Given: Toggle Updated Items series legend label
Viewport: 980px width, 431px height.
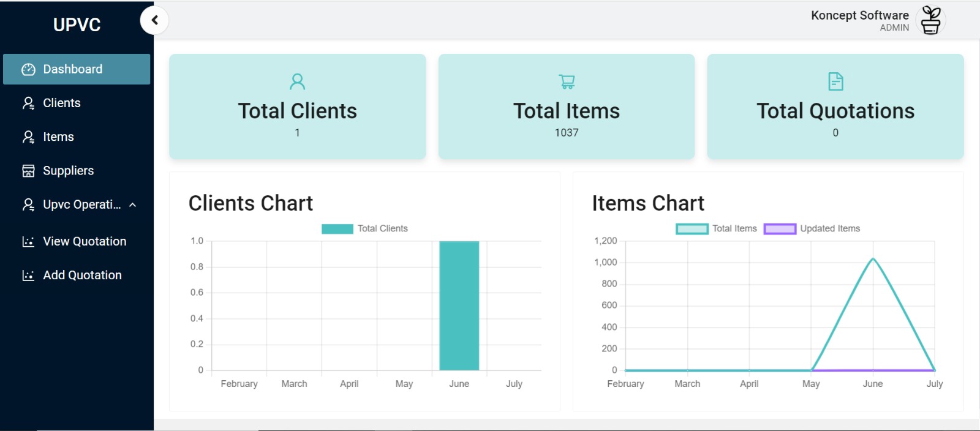Looking at the screenshot, I should tap(830, 228).
